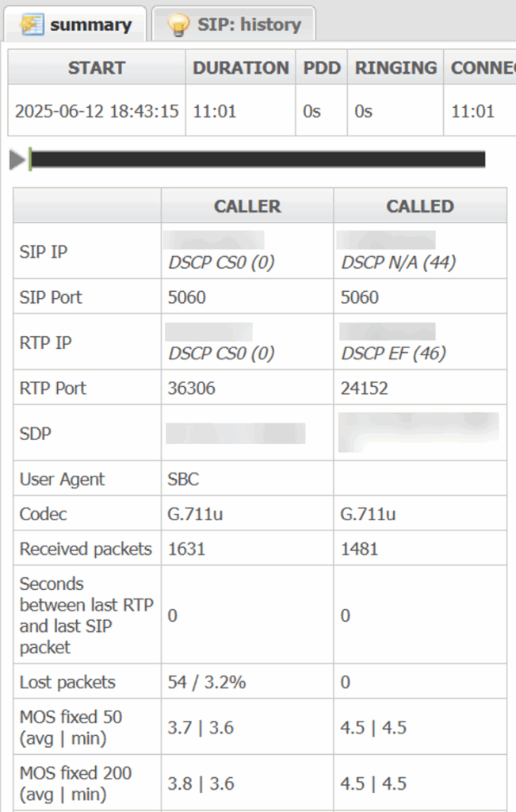The image size is (516, 812).
Task: Click the start time 2025-06-12 18:43:15 cell
Action: click(x=97, y=111)
